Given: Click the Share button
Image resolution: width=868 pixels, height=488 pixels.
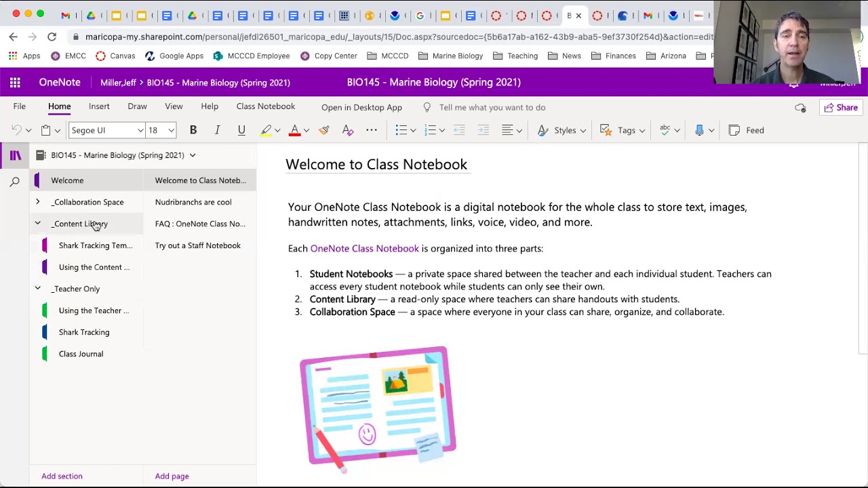Looking at the screenshot, I should pos(841,107).
